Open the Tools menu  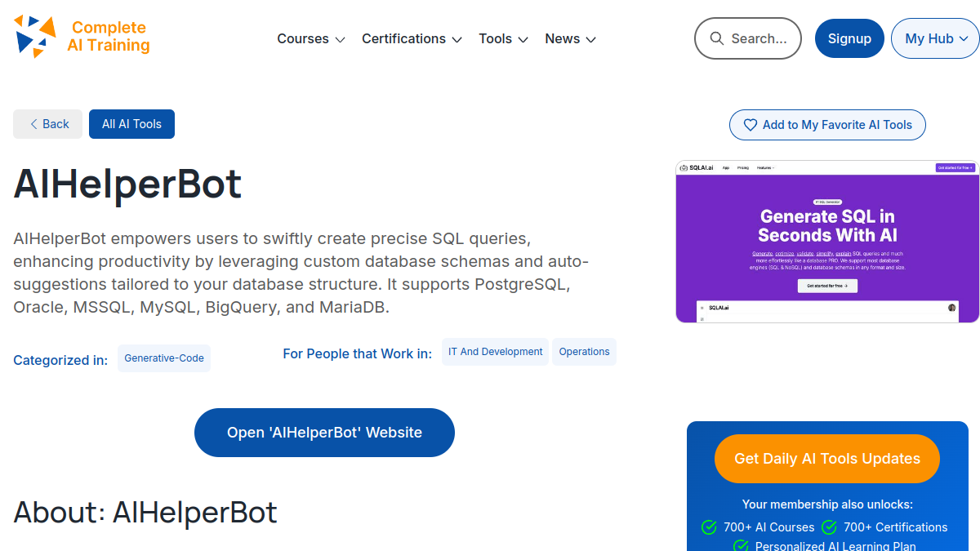pos(504,38)
